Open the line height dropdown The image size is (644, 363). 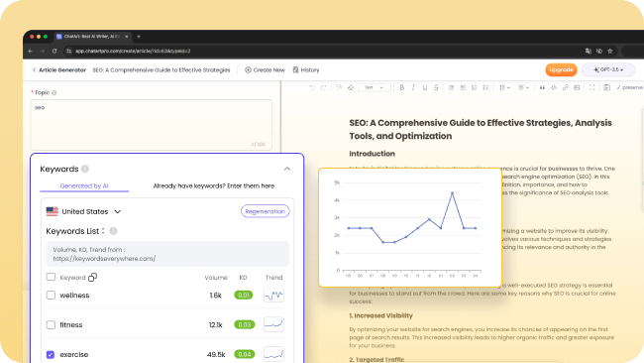(504, 87)
